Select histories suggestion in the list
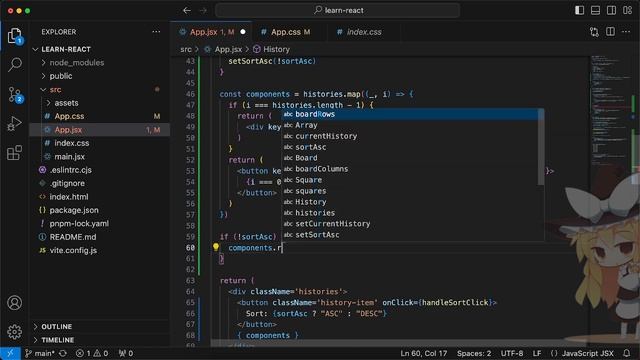Screen dimensions: 640x360 [410, 213]
